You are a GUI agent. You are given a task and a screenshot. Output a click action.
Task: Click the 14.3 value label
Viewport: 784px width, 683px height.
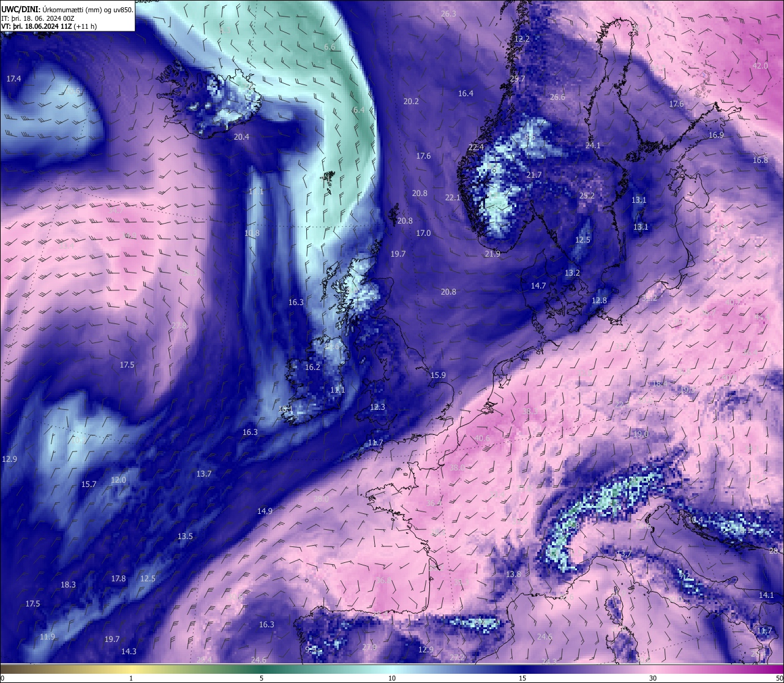pos(129,652)
